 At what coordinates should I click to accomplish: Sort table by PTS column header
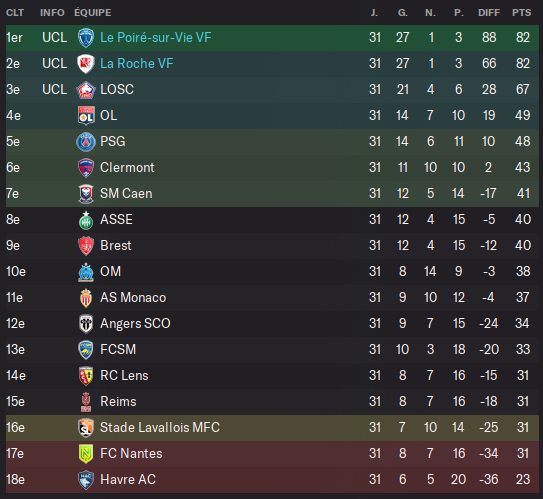(x=522, y=13)
